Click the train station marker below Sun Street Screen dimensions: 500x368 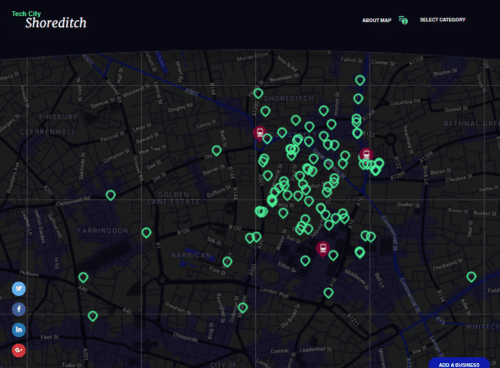(x=323, y=248)
